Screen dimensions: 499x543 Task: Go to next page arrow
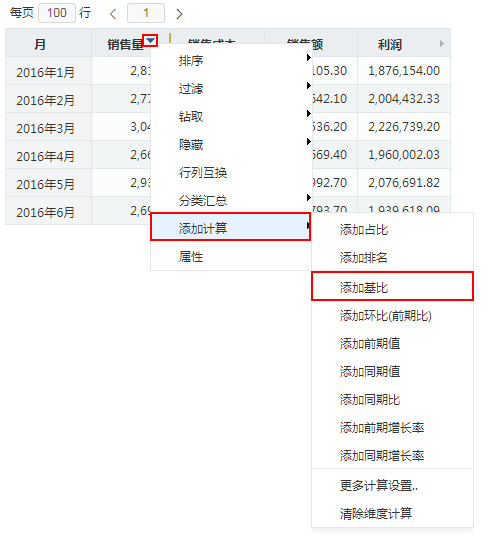click(179, 14)
